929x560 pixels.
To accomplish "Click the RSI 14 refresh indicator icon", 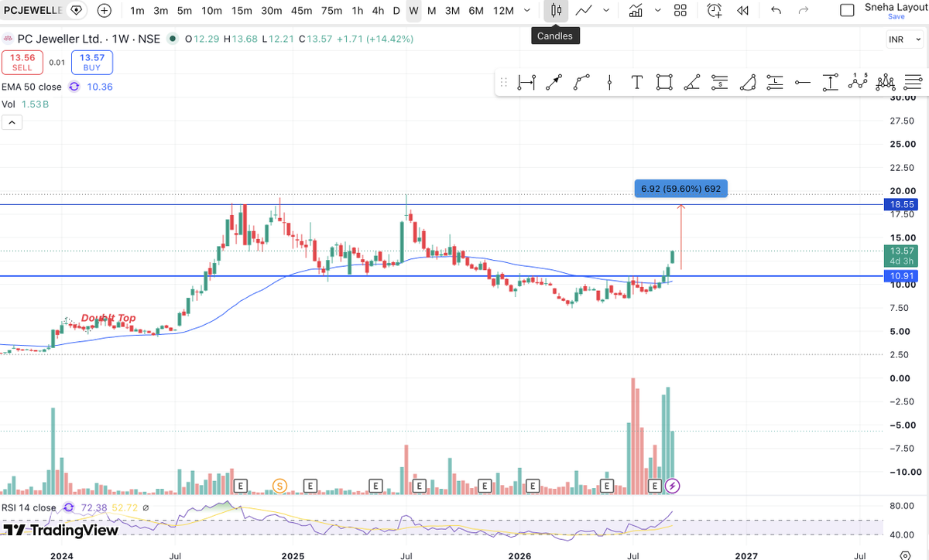I will (68, 507).
